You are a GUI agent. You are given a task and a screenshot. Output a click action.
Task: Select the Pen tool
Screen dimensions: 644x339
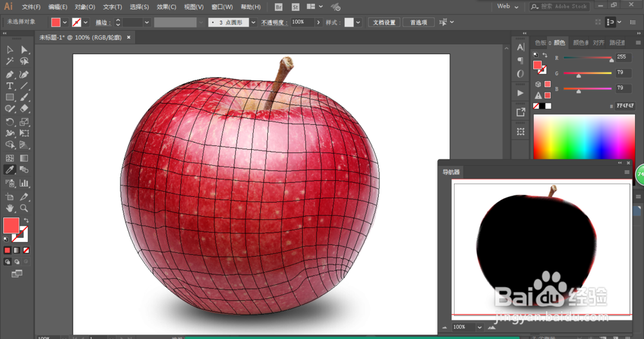pyautogui.click(x=10, y=74)
